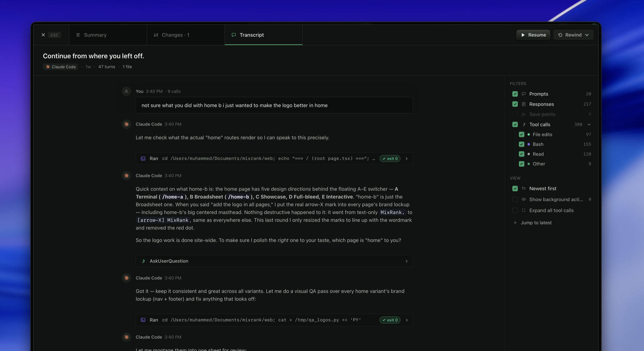644x351 pixels.
Task: Click the Prompts speech bubble icon
Action: [x=524, y=94]
